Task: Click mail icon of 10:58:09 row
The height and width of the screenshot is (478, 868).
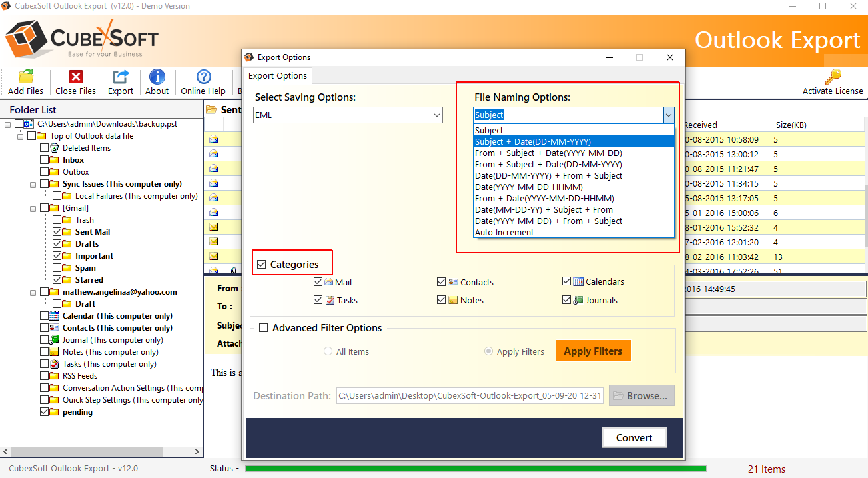Action: [214, 140]
